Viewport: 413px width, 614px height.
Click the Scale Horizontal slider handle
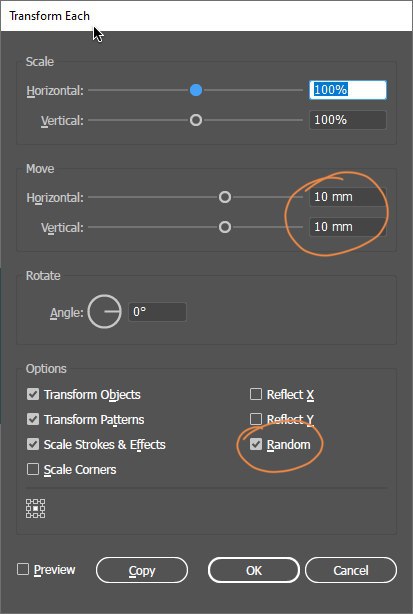click(x=196, y=90)
